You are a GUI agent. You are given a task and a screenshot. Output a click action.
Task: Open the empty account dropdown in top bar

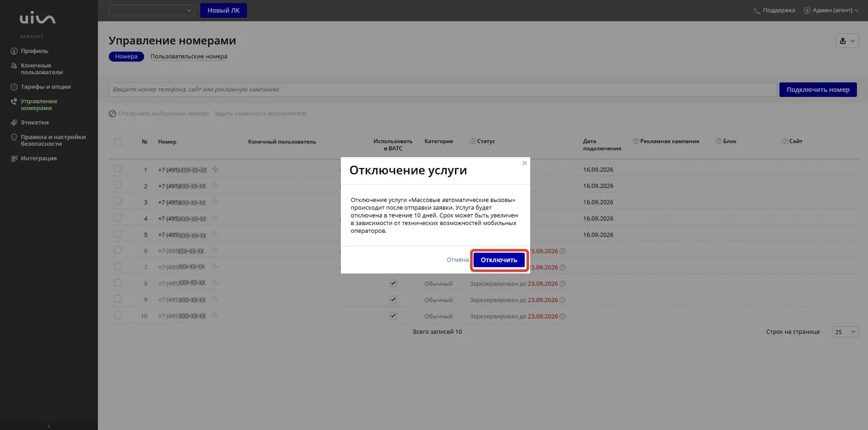tap(151, 11)
